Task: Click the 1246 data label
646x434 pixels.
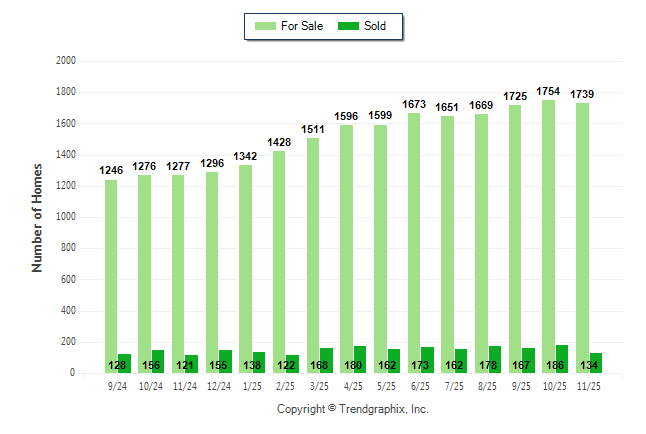Action: coord(111,171)
